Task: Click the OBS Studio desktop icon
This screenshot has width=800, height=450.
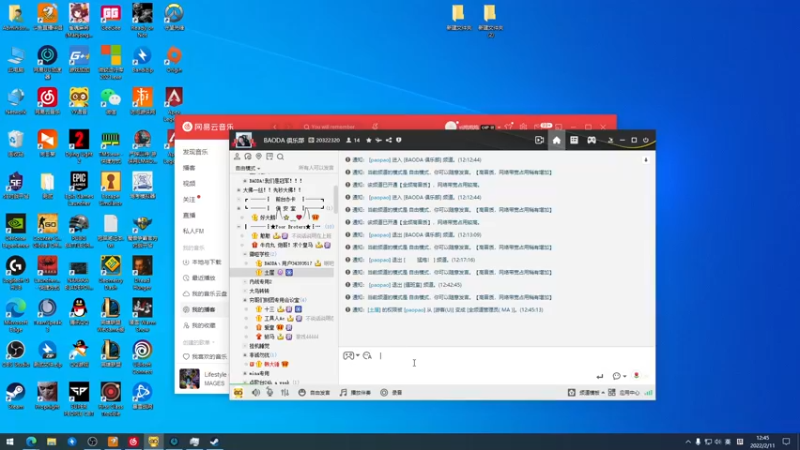Action: pyautogui.click(x=16, y=354)
